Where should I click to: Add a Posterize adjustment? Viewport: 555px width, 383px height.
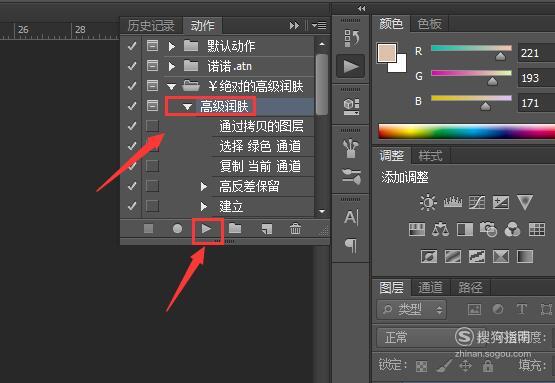[x=453, y=256]
